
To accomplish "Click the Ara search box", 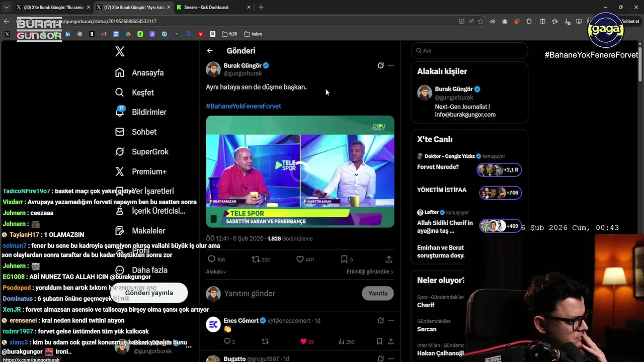I will tap(469, 51).
